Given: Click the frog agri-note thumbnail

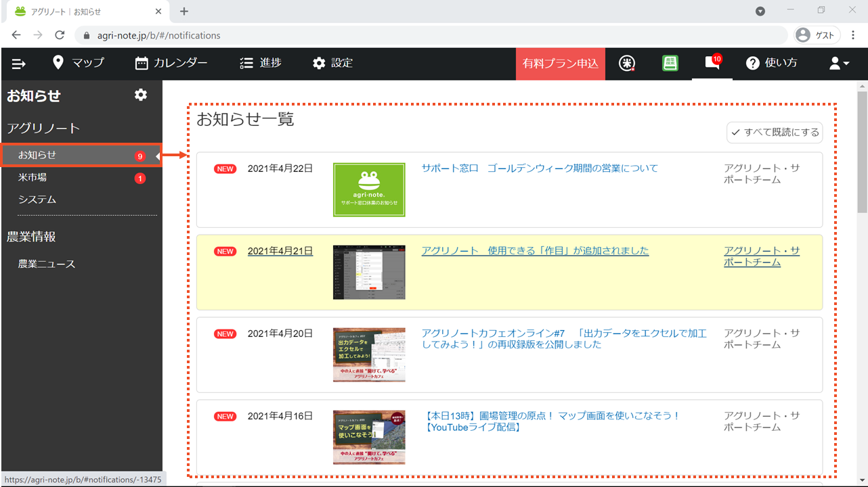Looking at the screenshot, I should (369, 190).
